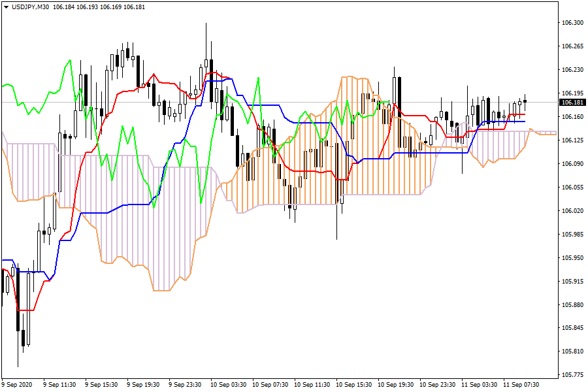Select the 9 Sep 2020 date label
Viewport: 588px width, 392px height.
pyautogui.click(x=17, y=385)
